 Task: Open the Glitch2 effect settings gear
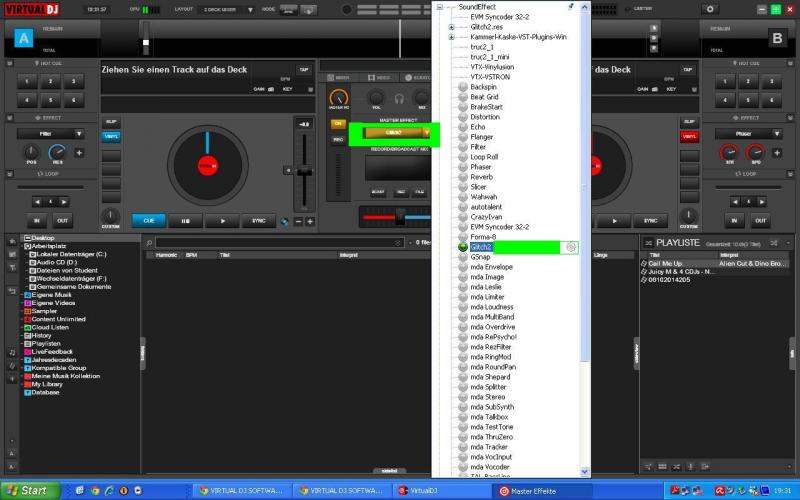click(571, 247)
